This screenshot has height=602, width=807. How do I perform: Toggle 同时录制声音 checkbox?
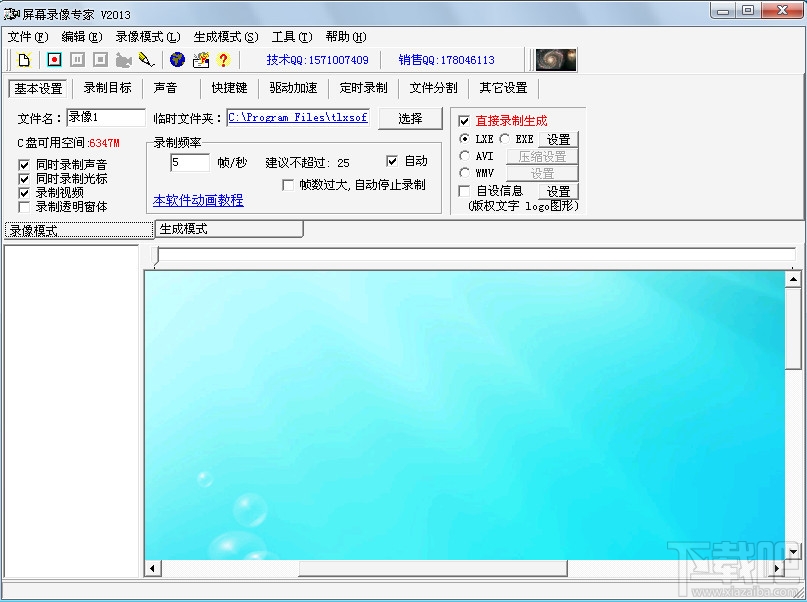tap(24, 165)
